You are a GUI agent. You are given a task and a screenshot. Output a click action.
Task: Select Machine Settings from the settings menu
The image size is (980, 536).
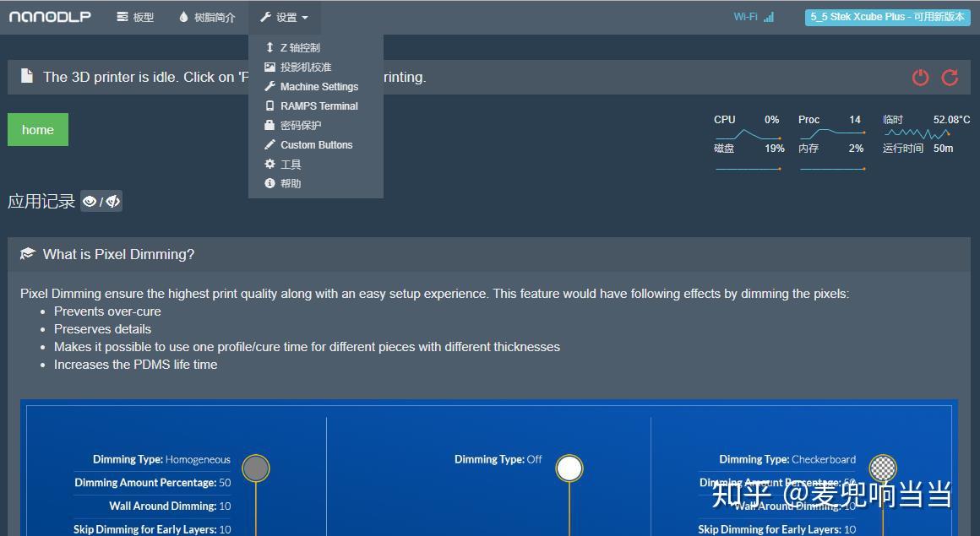pyautogui.click(x=318, y=86)
